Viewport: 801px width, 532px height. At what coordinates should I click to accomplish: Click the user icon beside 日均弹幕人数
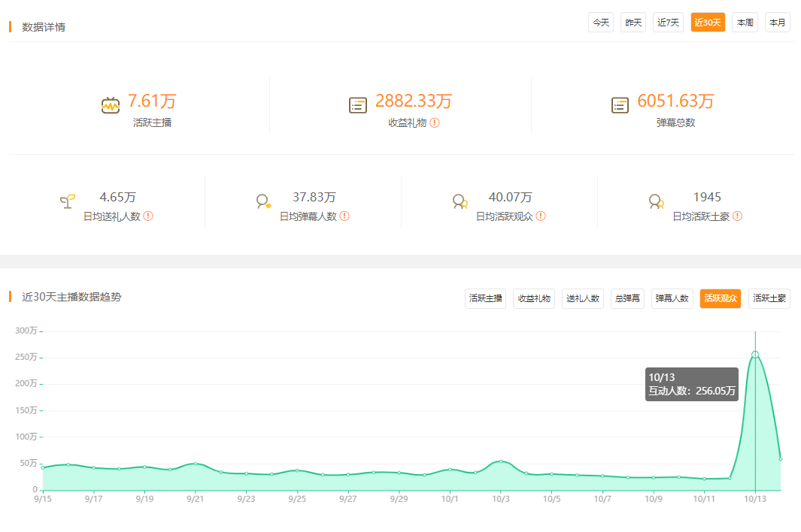pos(263,201)
